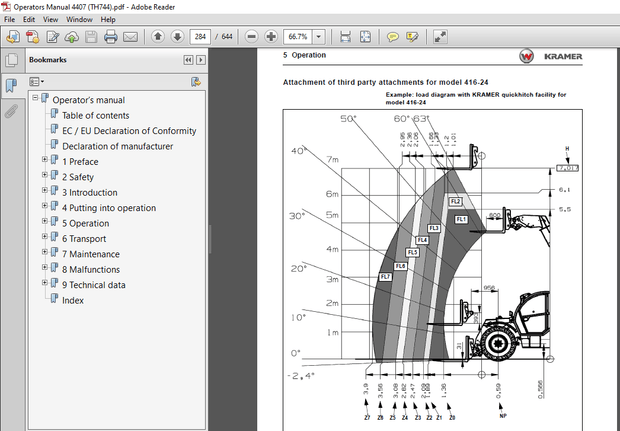
Task: Go to next page with down arrow
Action: [178, 37]
